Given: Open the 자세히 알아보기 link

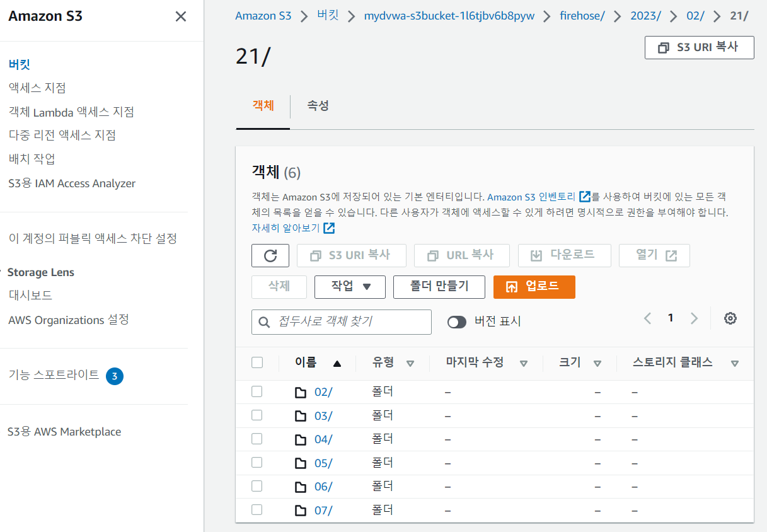Looking at the screenshot, I should tap(285, 228).
